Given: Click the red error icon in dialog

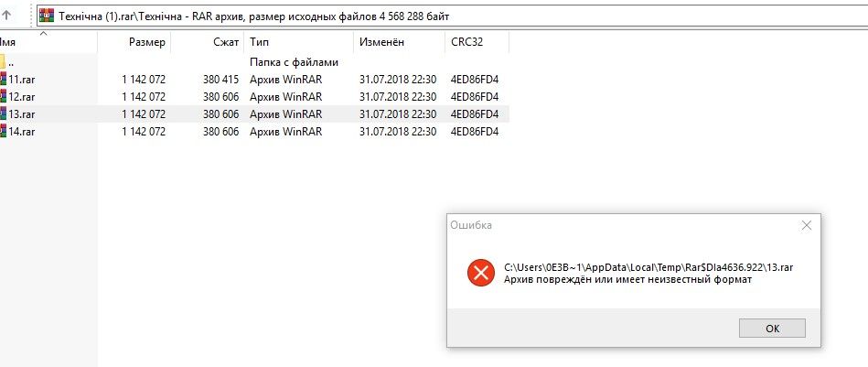Looking at the screenshot, I should (x=480, y=273).
